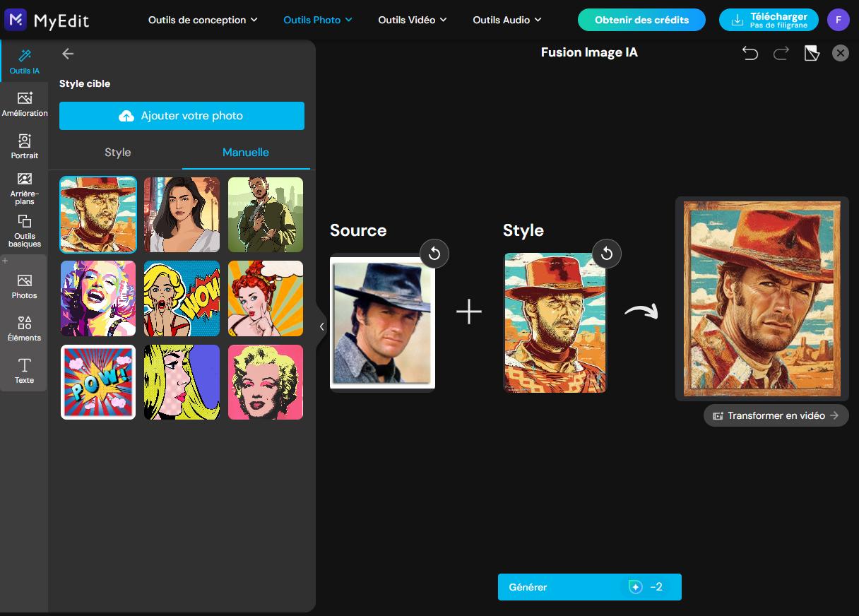
Task: Click Transformer en vidéo button
Action: tap(776, 415)
